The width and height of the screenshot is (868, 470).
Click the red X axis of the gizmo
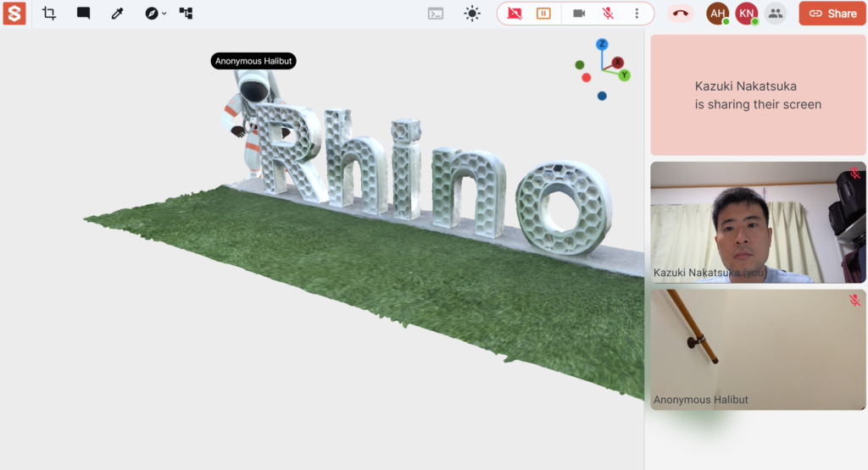click(x=617, y=63)
